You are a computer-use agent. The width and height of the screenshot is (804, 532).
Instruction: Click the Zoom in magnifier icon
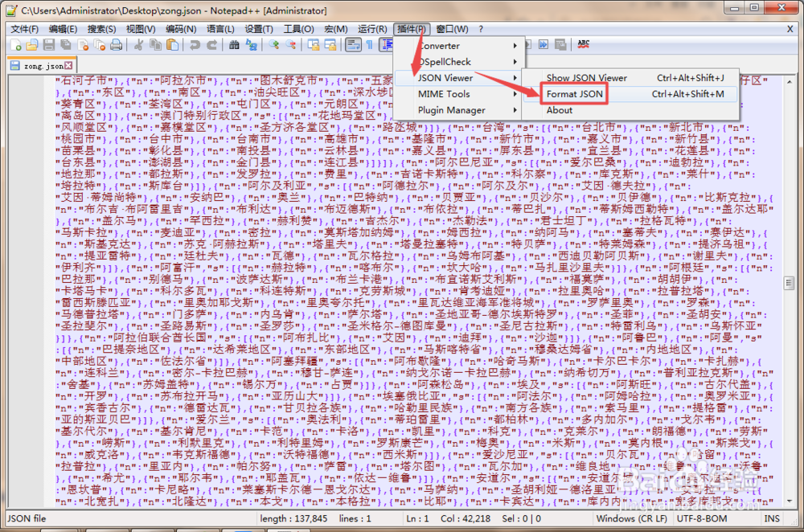point(274,45)
